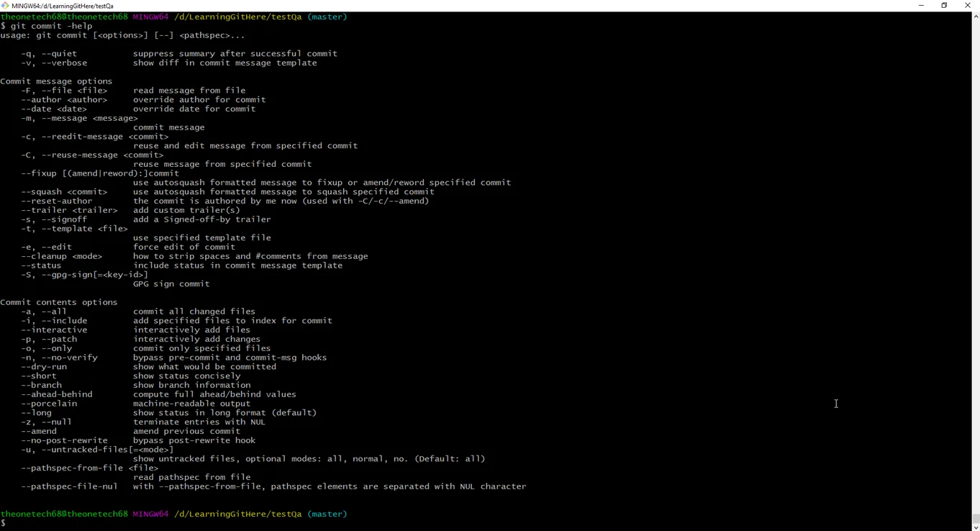980x531 pixels.
Task: Click the --interactive option description
Action: coord(191,330)
